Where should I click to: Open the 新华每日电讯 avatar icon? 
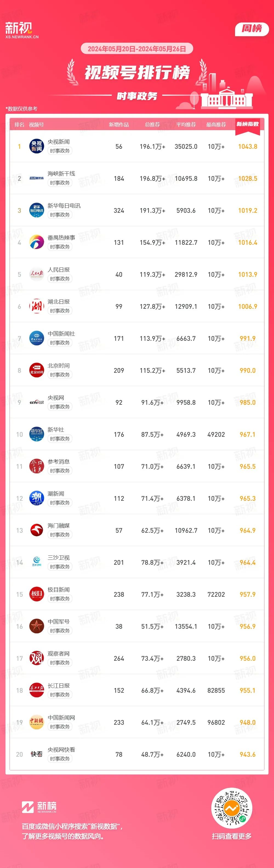(x=36, y=210)
